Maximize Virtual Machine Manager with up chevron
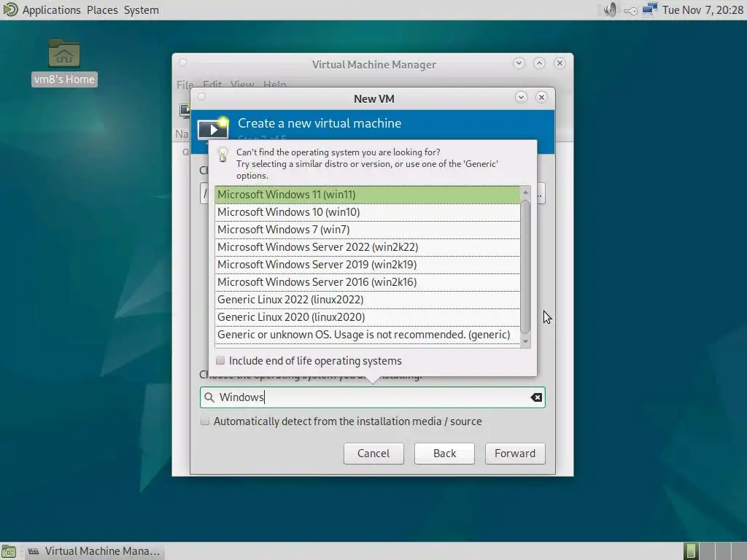 (x=539, y=63)
